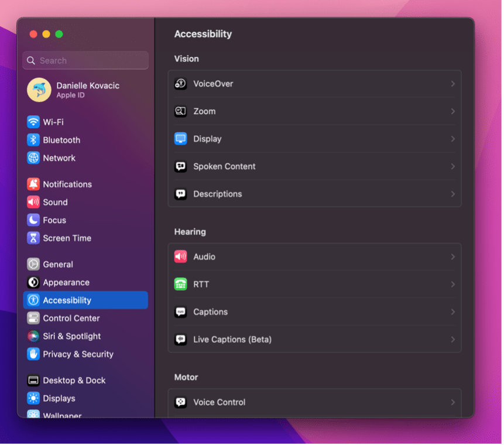Click the Search settings field

click(85, 60)
